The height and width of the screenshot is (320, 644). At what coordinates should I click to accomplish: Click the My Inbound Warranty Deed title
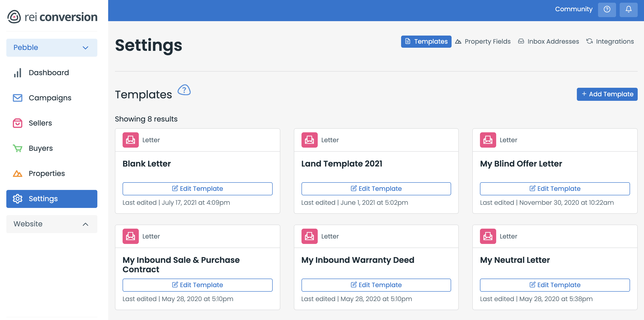358,260
